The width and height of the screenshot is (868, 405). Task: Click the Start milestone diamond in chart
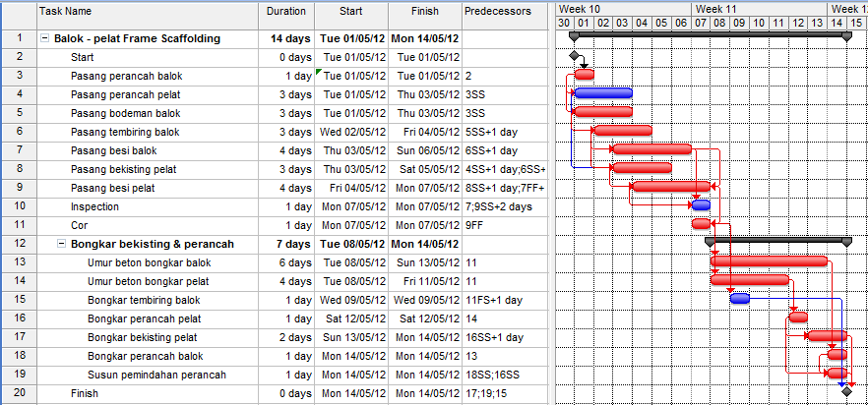tap(575, 57)
